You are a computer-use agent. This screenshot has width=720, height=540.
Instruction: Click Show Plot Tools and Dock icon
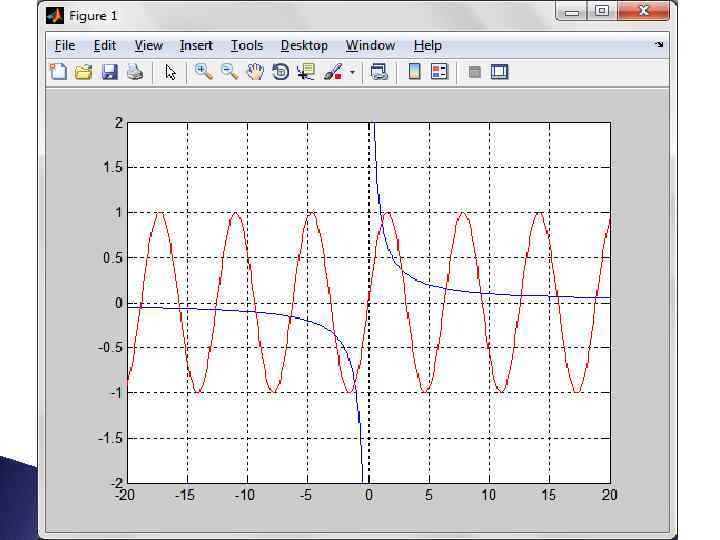[500, 72]
